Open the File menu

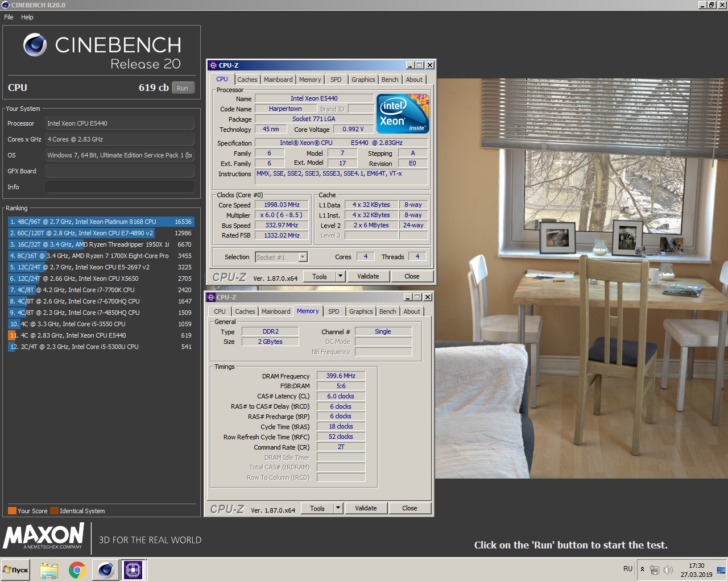pos(9,17)
